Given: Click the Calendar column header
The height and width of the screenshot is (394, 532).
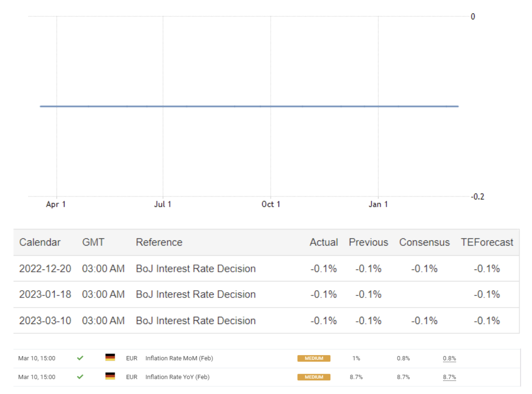Looking at the screenshot, I should pos(40,243).
